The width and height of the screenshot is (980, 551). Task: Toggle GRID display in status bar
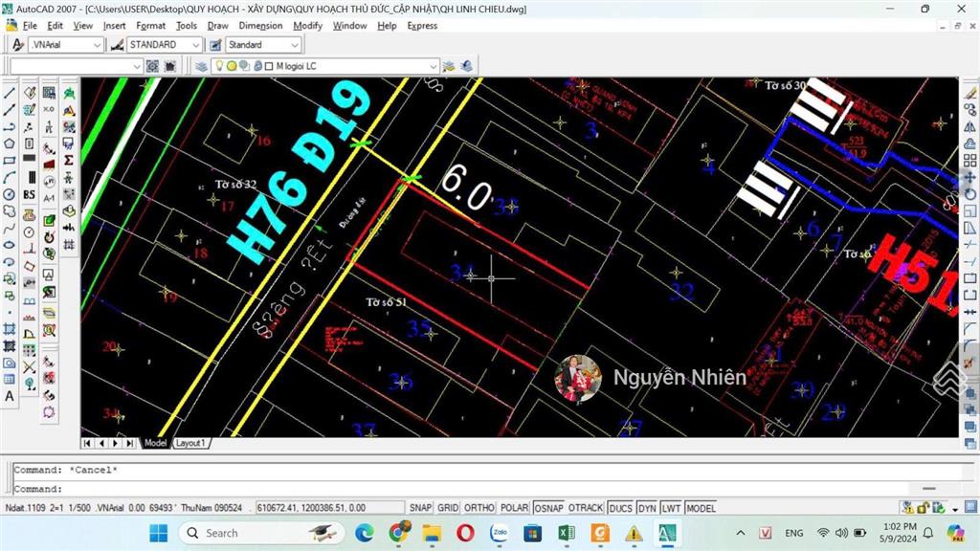pos(448,508)
